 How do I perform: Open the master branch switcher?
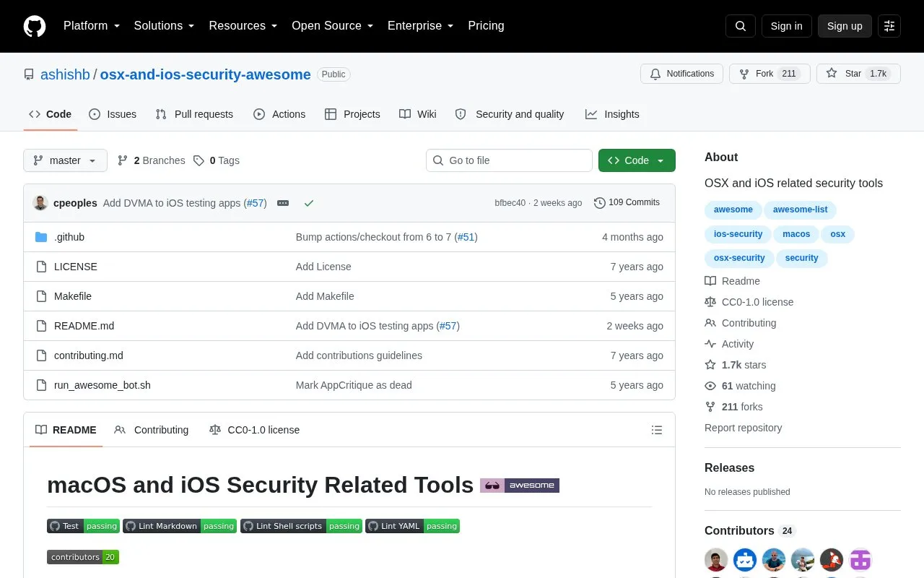(x=65, y=160)
